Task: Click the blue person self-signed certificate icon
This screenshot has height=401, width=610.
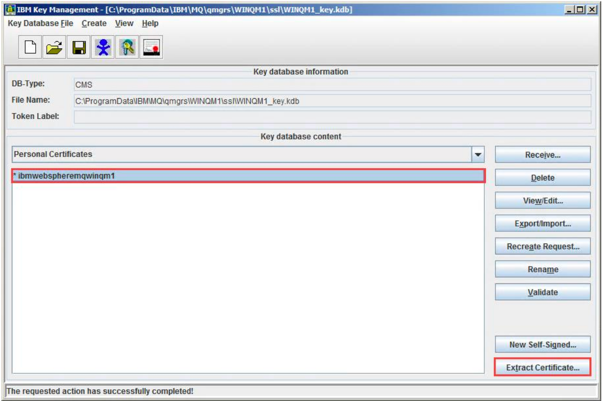Action: coord(103,47)
